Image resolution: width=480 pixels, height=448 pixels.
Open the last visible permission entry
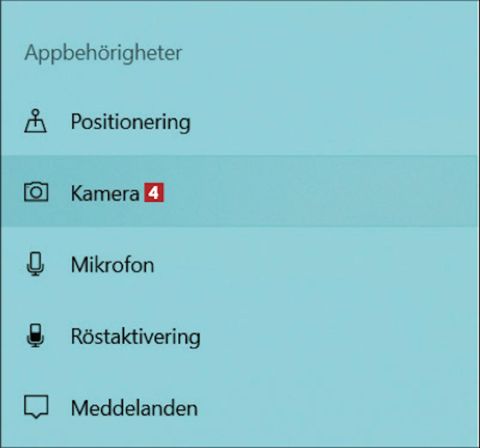134,408
